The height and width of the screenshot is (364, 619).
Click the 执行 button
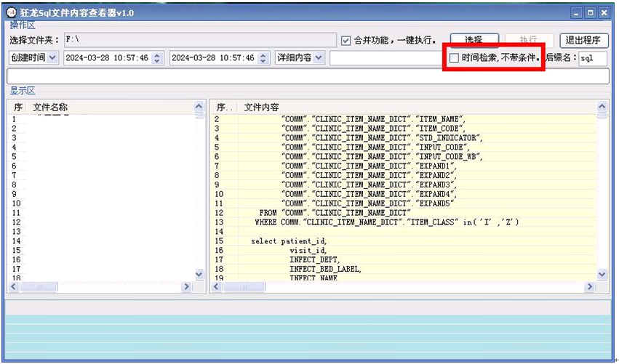coord(528,40)
